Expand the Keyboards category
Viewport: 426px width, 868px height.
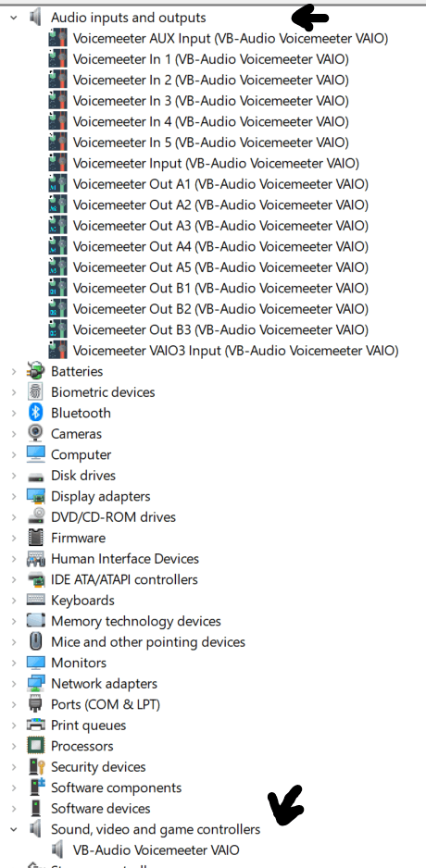tap(13, 601)
